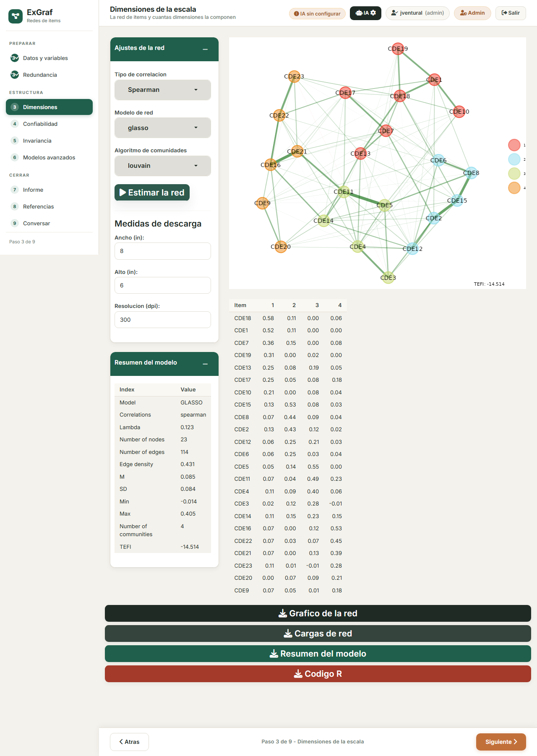Click the ExGraf logo icon
Viewport: 537px width, 756px height.
(x=16, y=16)
